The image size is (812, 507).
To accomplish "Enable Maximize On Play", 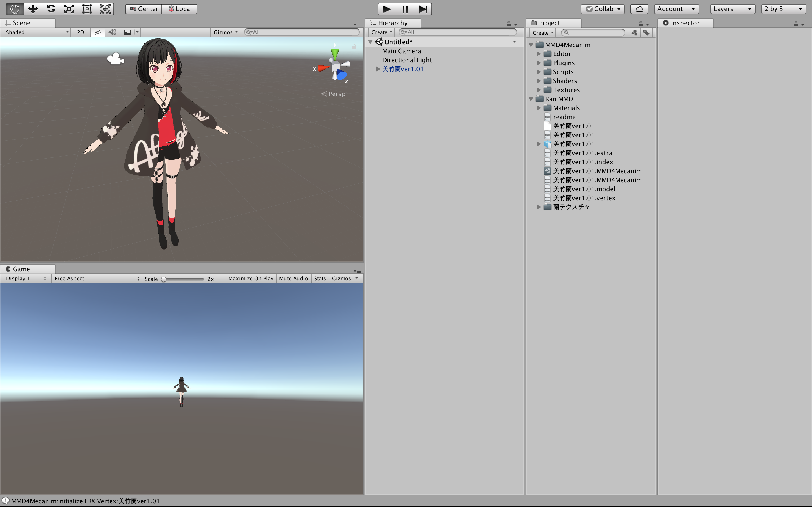I will [251, 278].
